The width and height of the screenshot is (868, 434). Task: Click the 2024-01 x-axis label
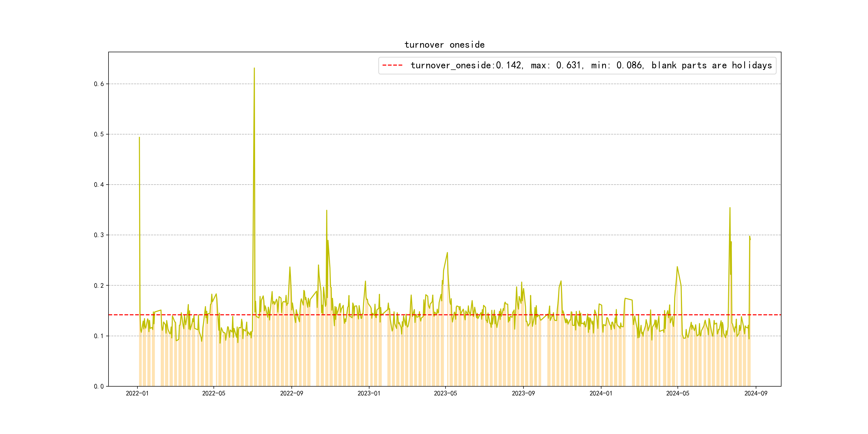[x=601, y=393]
